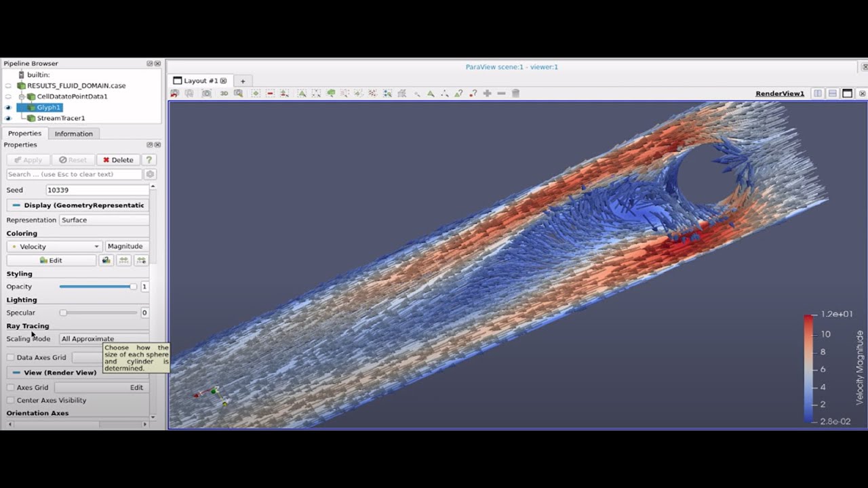Toggle color legend visibility icon beside Edit

[106, 260]
